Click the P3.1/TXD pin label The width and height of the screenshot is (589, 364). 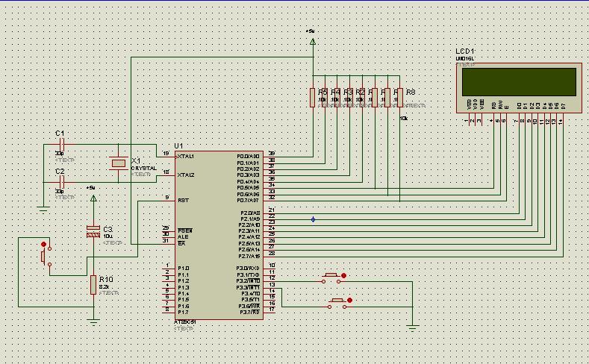point(248,275)
